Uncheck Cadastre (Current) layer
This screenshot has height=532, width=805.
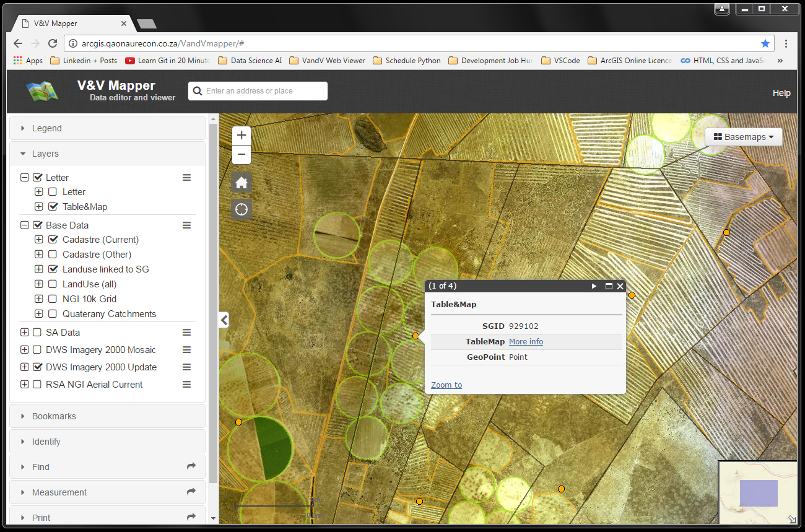pos(53,240)
